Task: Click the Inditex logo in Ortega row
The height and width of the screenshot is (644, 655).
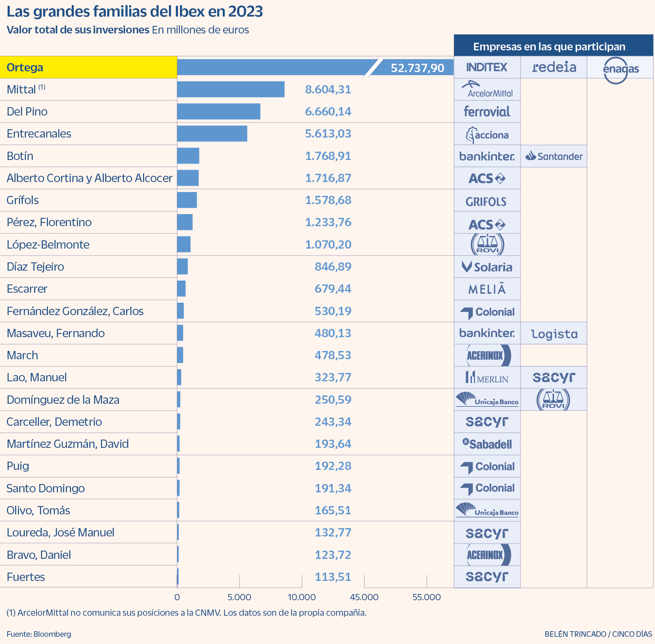Action: [x=486, y=67]
